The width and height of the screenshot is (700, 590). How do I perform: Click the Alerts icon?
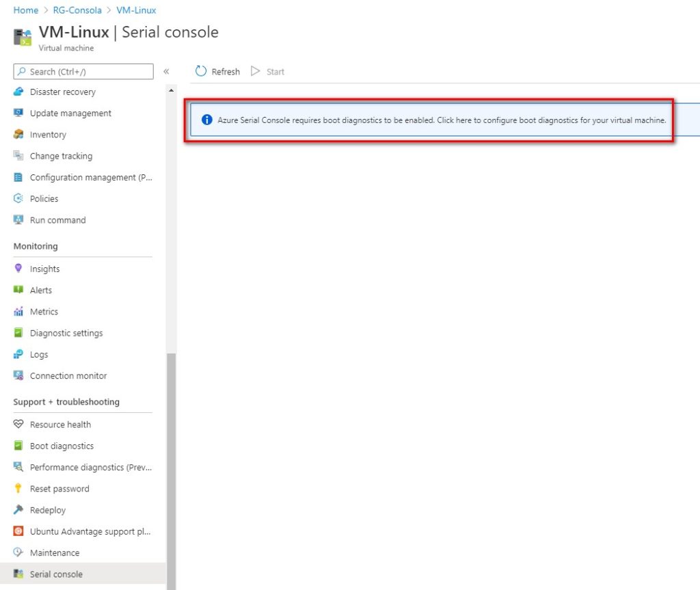pos(18,290)
